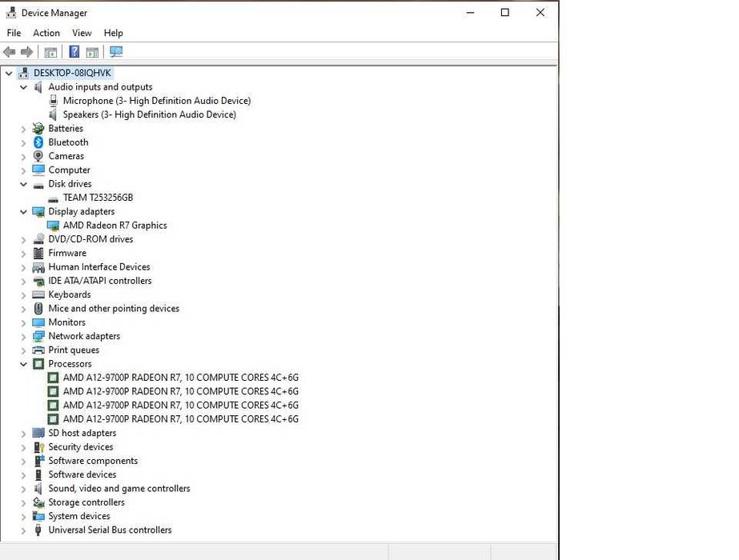
Task: Click the Security devices key icon
Action: tap(38, 447)
